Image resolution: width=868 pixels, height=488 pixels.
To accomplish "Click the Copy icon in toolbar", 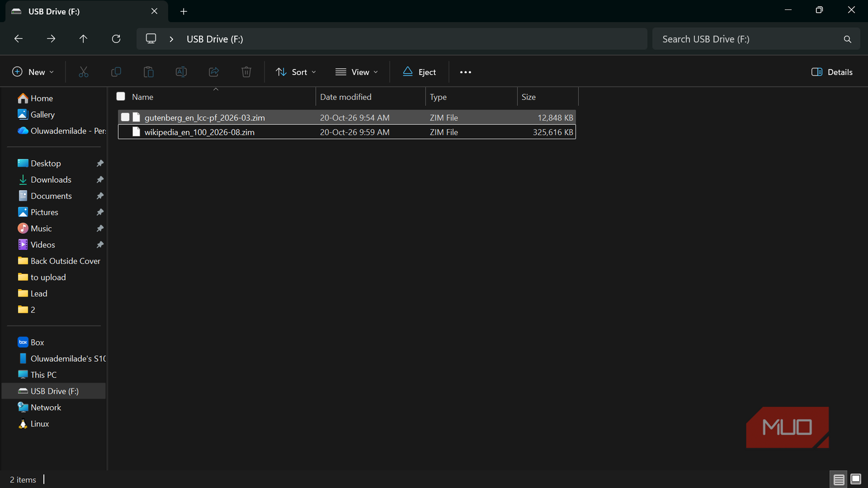I will tap(116, 72).
